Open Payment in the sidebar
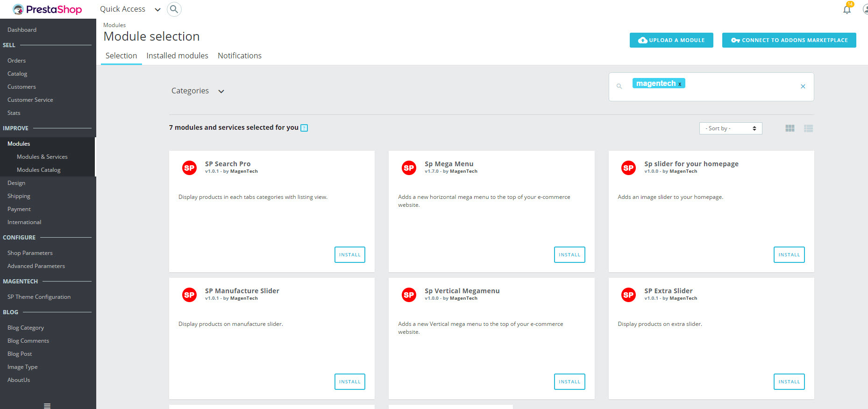Viewport: 868px width, 409px height. pos(19,209)
